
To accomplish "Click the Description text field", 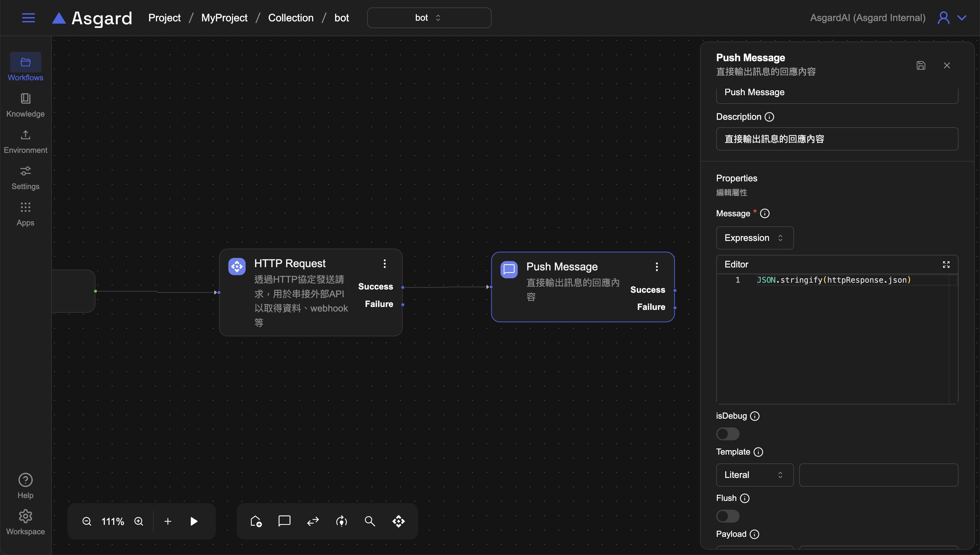I will point(836,139).
